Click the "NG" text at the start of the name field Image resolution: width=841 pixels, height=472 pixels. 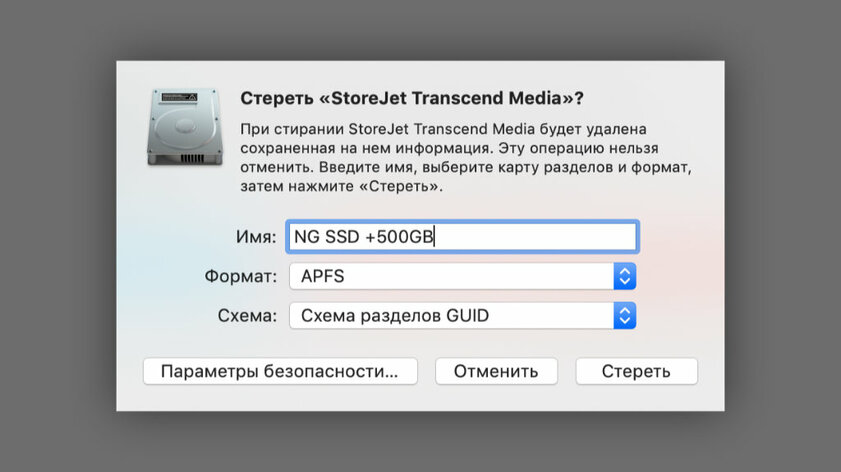[304, 236]
